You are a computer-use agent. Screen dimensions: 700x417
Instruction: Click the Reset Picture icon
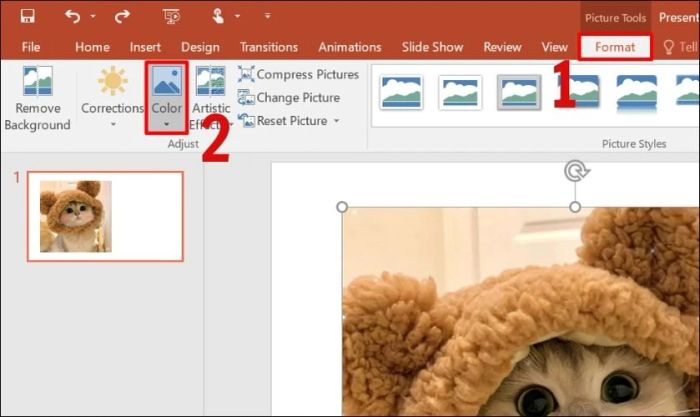(246, 121)
